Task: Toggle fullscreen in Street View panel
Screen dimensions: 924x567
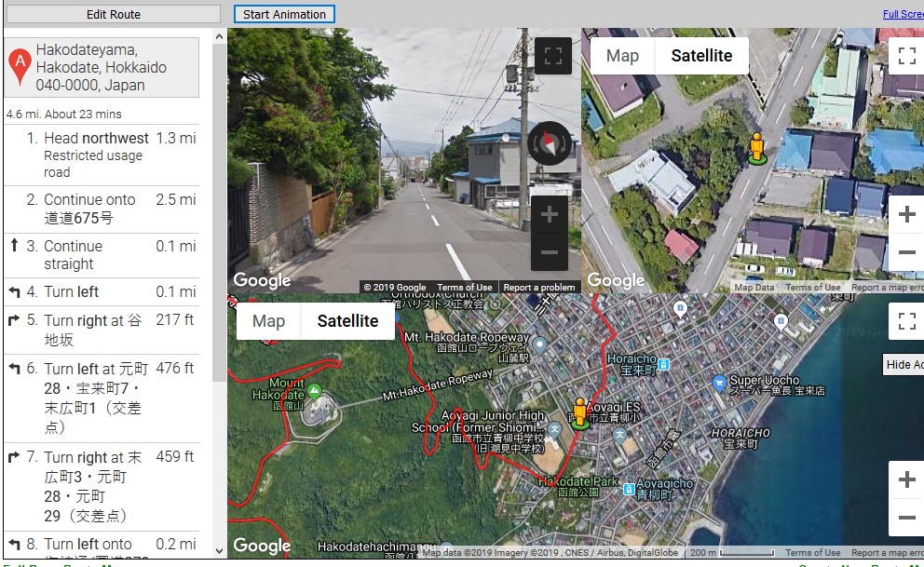Action: coord(552,56)
